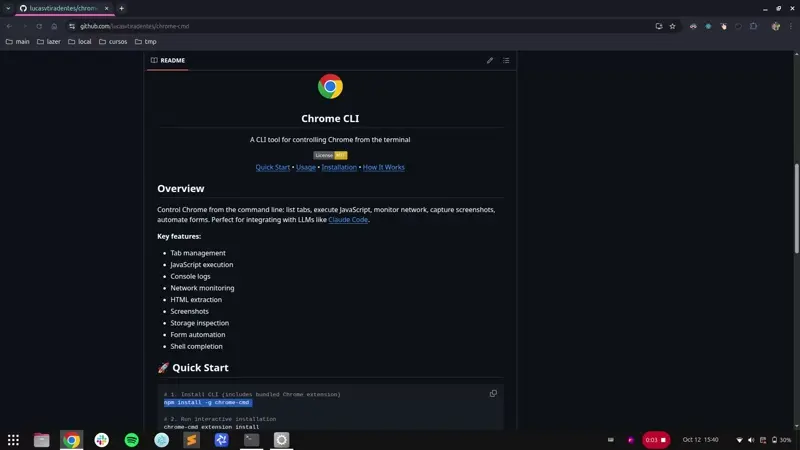Open the README outline list icon
The height and width of the screenshot is (450, 800).
tap(506, 60)
